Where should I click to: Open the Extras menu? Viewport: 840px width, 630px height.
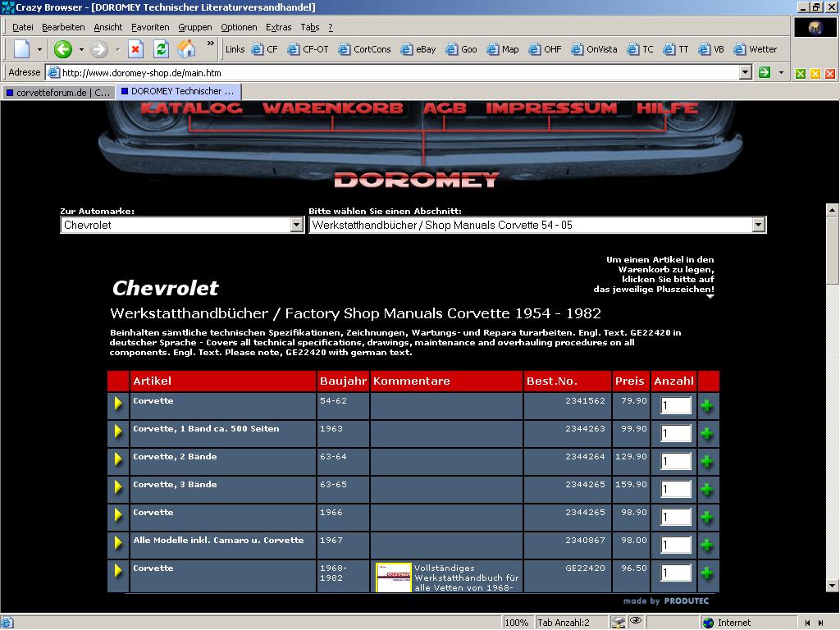click(x=279, y=27)
